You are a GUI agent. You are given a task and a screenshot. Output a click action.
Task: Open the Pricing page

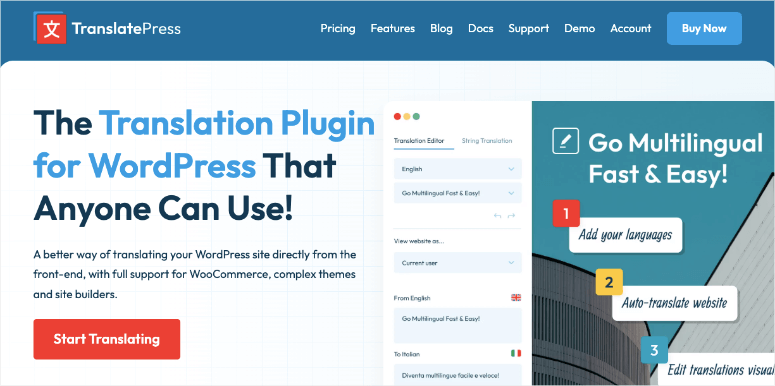338,29
